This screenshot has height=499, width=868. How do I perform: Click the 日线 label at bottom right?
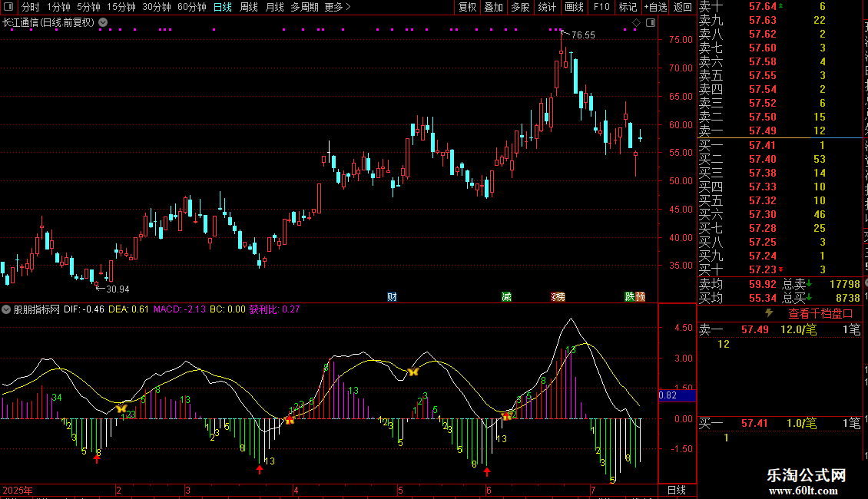click(x=677, y=490)
